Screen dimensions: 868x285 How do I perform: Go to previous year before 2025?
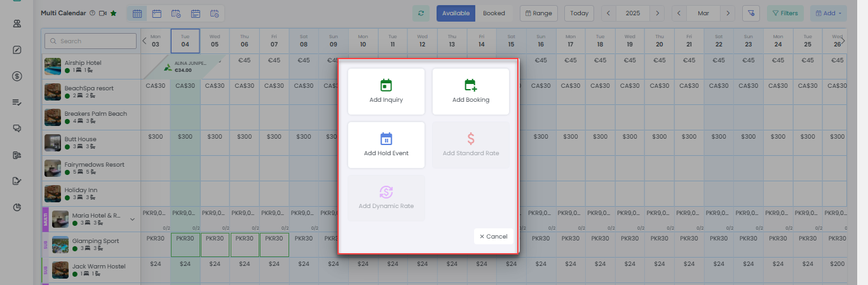[609, 13]
